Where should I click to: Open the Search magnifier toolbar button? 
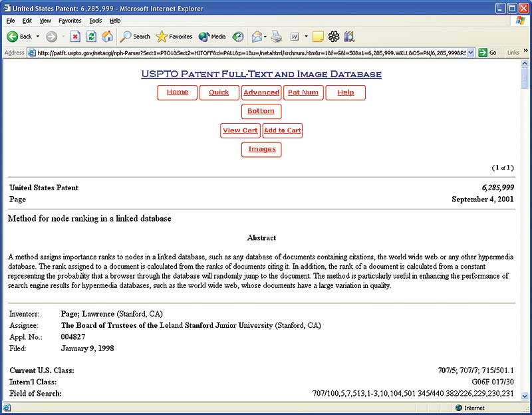pyautogui.click(x=135, y=37)
